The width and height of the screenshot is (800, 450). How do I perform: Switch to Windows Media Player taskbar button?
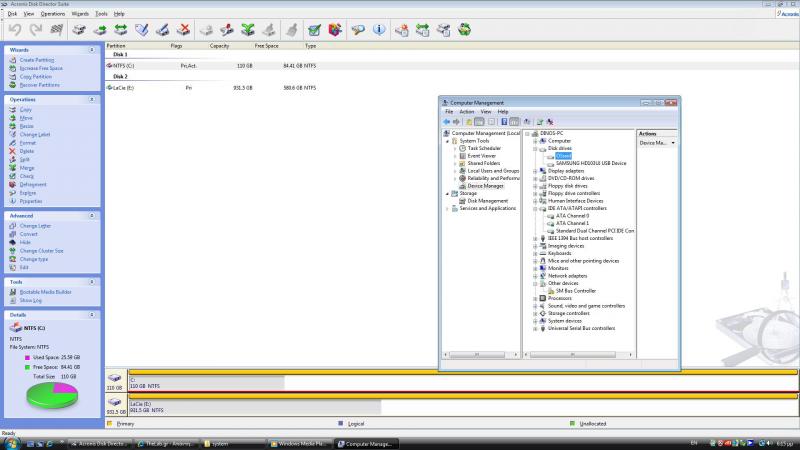(x=300, y=444)
